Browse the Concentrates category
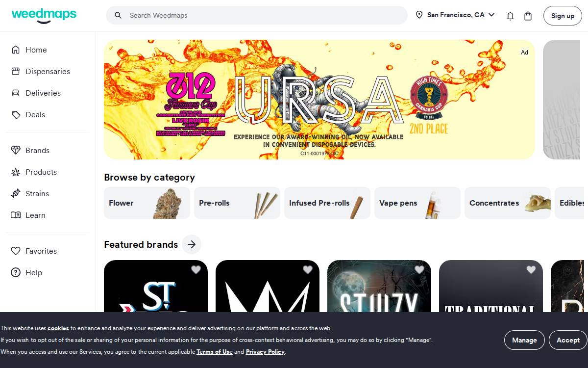 (x=508, y=203)
